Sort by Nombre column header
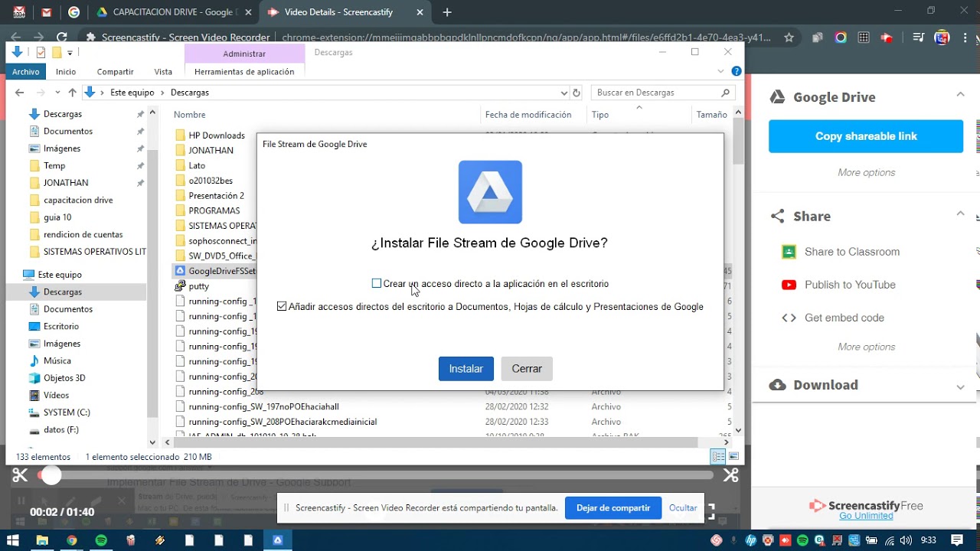The image size is (980, 551). point(190,115)
